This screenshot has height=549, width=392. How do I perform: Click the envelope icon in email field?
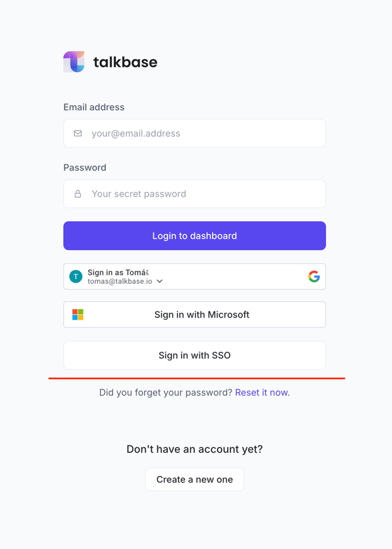(77, 133)
